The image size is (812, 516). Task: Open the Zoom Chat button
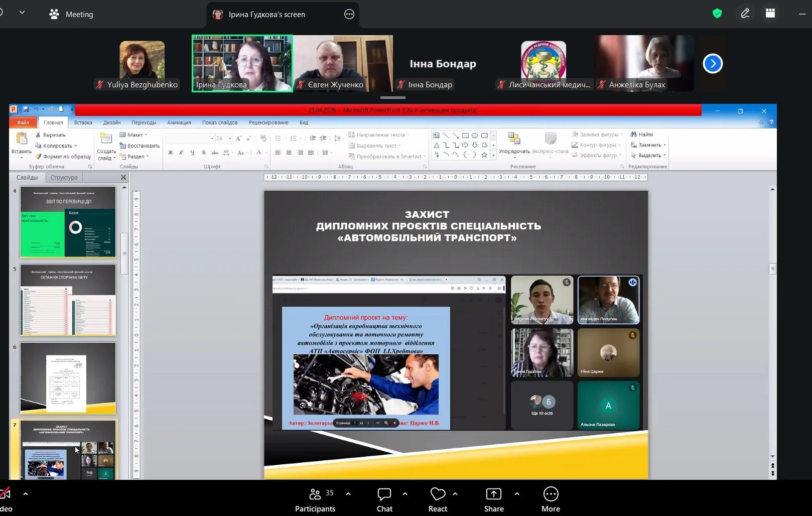tap(384, 500)
